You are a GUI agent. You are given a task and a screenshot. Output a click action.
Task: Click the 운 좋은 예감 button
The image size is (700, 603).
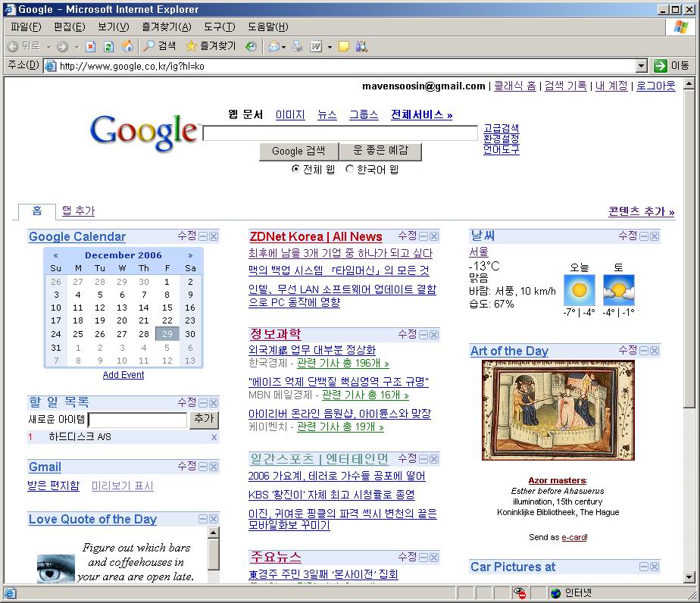pos(380,151)
